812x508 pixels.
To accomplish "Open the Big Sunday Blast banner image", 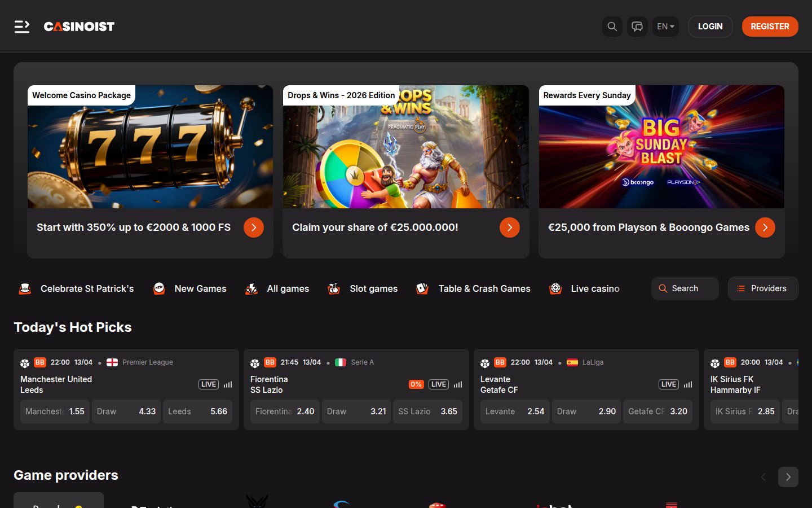I will [x=661, y=147].
